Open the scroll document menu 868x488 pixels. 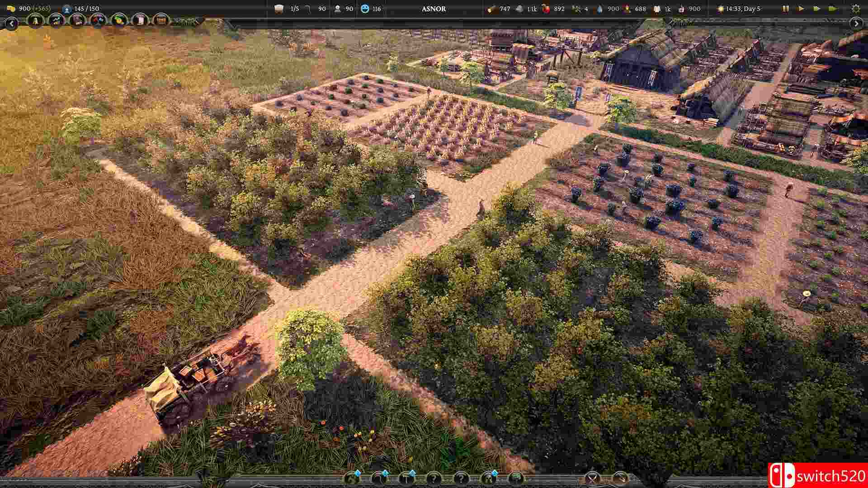[x=140, y=20]
